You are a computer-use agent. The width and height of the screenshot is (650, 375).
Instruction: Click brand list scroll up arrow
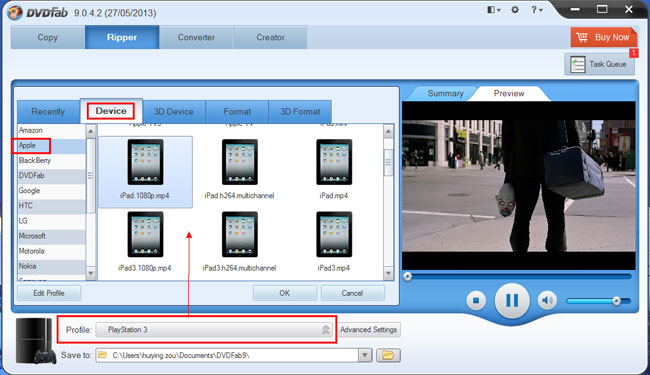[x=91, y=132]
